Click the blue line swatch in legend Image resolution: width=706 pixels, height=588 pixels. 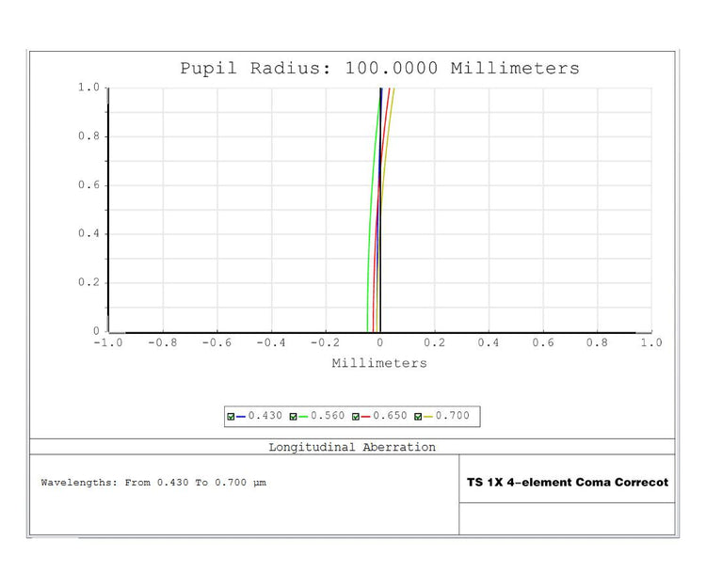pos(241,416)
